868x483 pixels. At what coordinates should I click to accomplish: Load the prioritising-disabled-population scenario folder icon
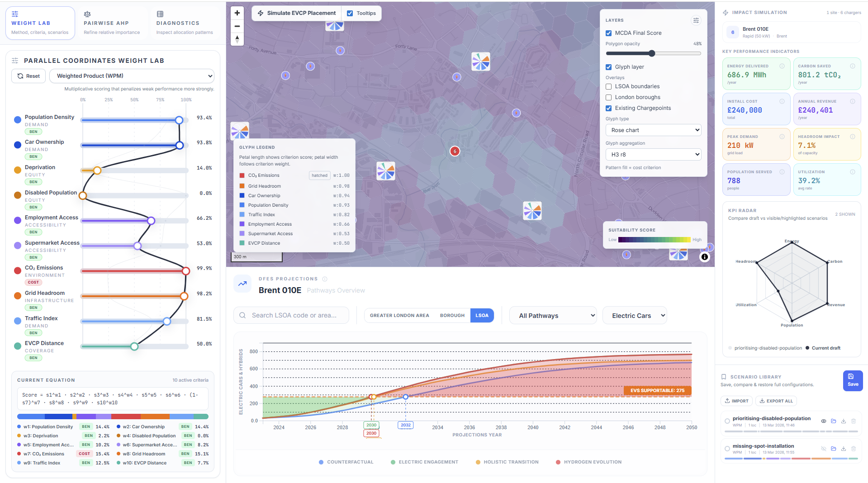(834, 421)
